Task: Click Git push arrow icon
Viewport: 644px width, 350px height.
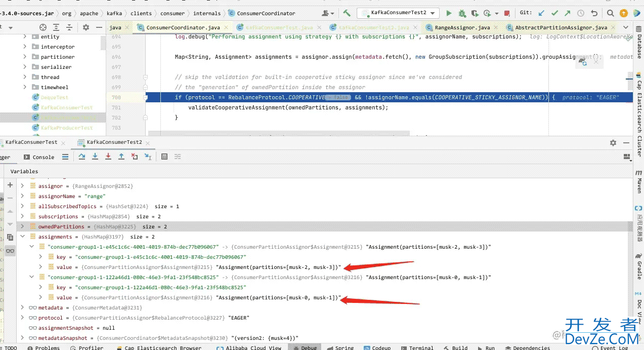Action: [x=568, y=13]
